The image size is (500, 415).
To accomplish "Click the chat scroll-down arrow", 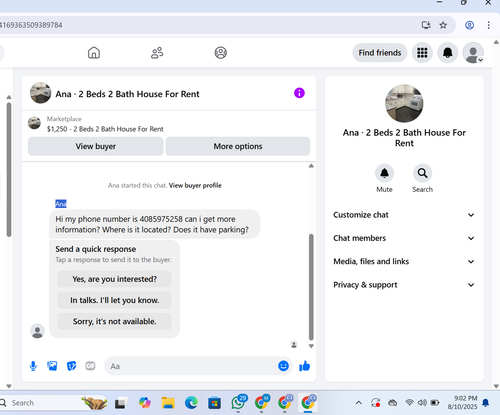I will point(311,346).
